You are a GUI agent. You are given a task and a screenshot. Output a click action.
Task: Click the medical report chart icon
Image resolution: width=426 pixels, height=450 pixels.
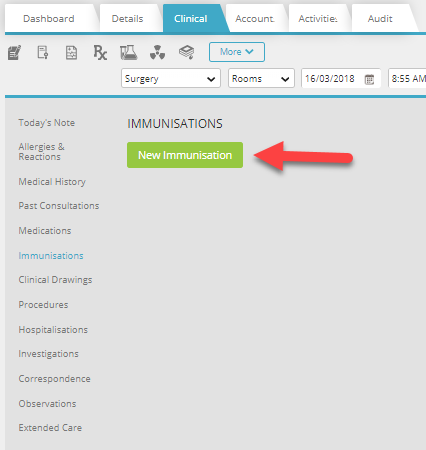[71, 53]
